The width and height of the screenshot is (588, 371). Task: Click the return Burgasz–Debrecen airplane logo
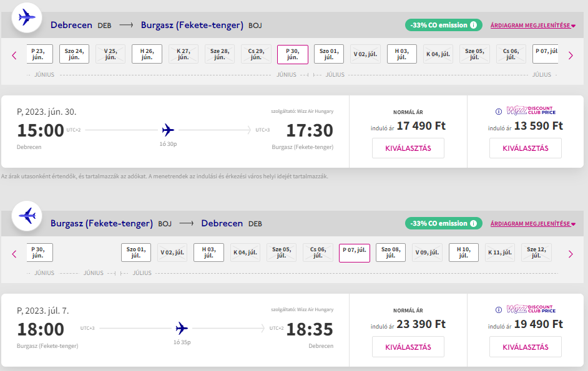[27, 216]
